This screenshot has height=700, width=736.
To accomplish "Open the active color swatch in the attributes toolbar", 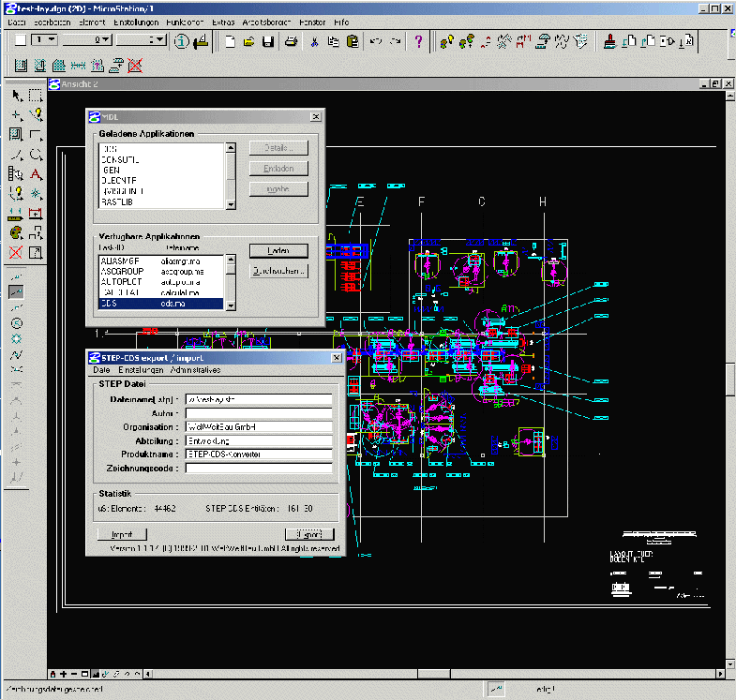I will pos(21,40).
